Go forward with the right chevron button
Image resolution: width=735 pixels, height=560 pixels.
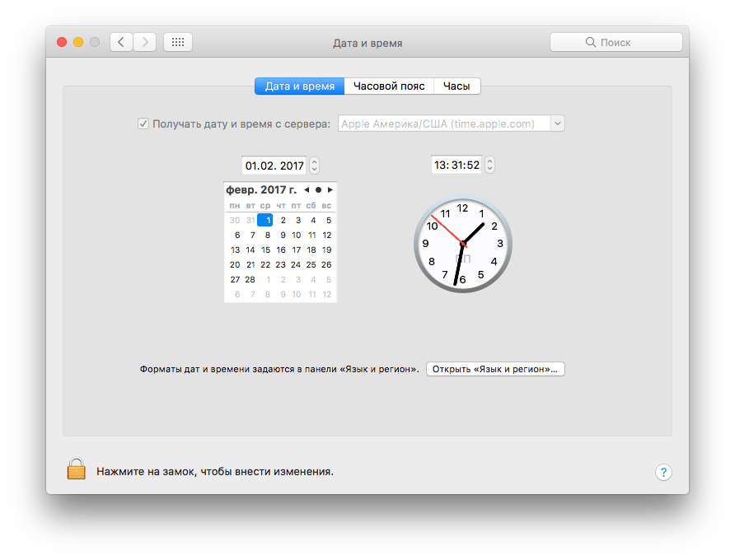144,42
